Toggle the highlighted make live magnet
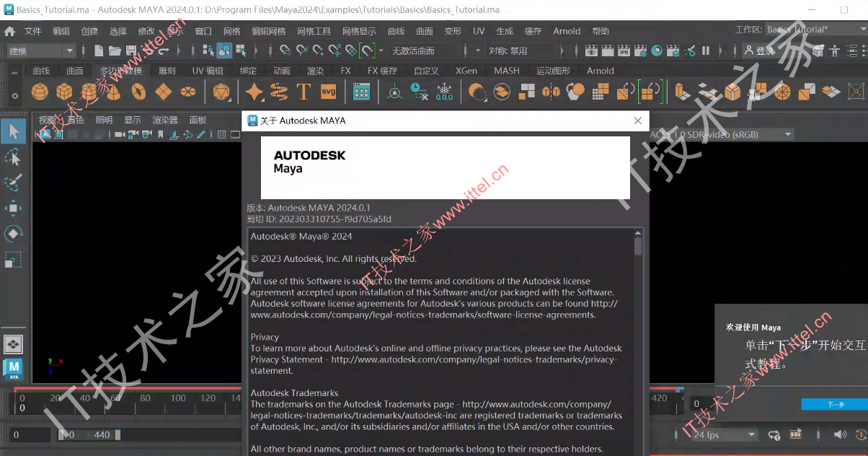This screenshot has height=456, width=868. tap(367, 51)
